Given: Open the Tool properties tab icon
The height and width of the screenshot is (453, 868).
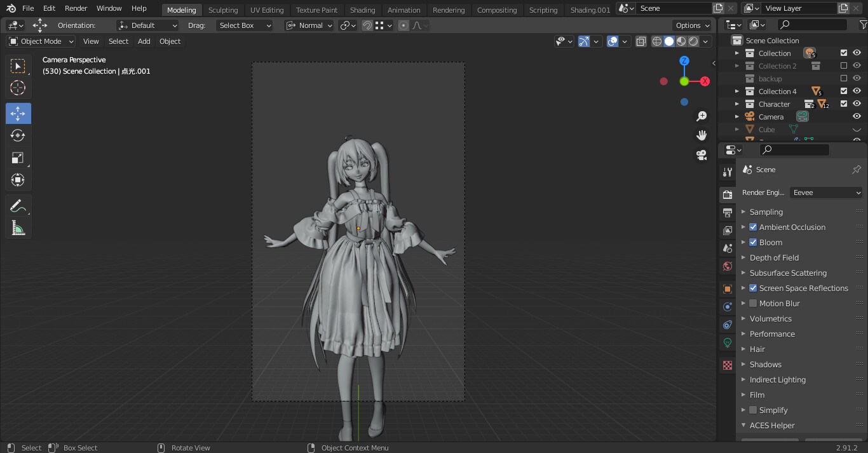Looking at the screenshot, I should 728,172.
